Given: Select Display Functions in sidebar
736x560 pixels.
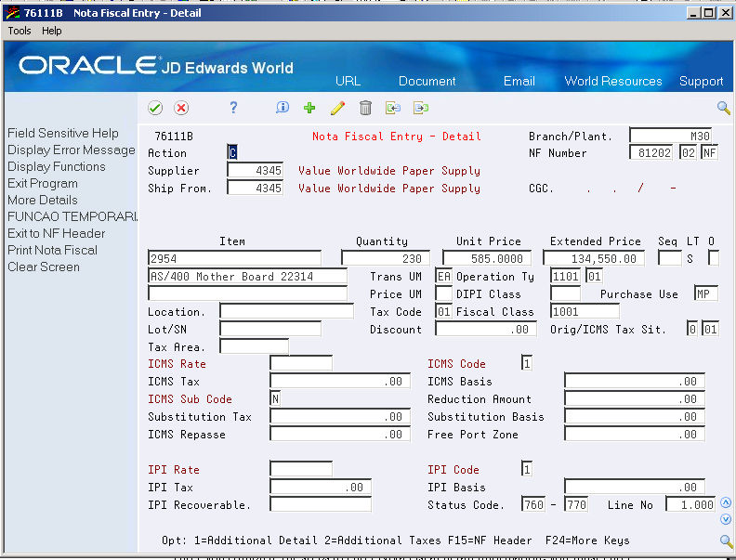Looking at the screenshot, I should pyautogui.click(x=57, y=166).
